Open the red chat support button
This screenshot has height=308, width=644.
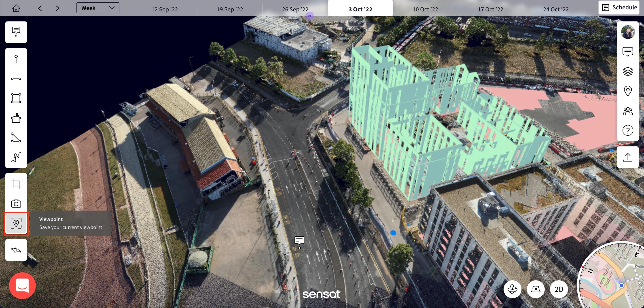[22, 285]
